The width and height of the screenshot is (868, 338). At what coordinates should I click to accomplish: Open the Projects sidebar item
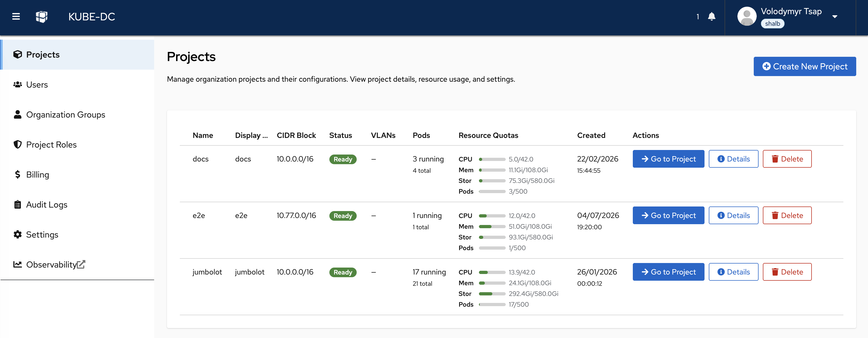tap(78, 55)
